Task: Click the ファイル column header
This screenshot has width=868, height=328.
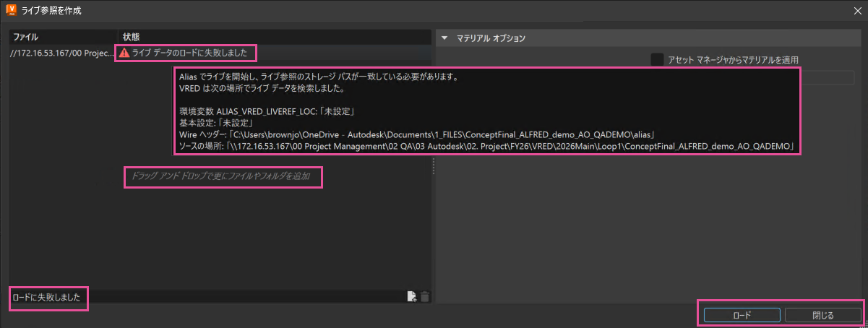Action: [64, 36]
